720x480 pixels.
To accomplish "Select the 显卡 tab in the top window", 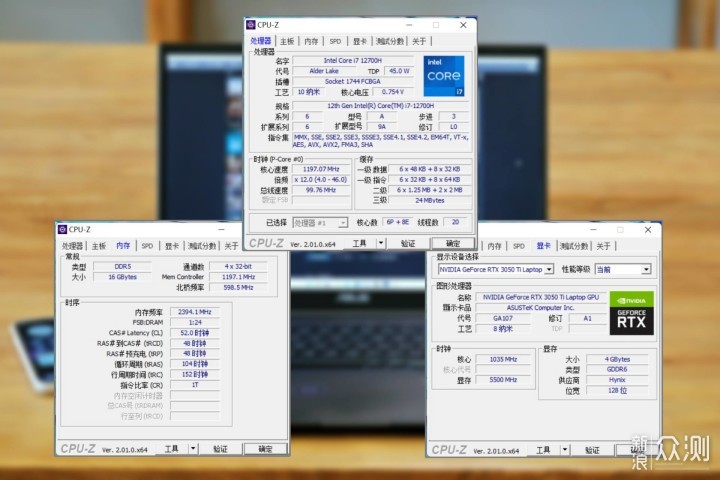I will pyautogui.click(x=360, y=41).
